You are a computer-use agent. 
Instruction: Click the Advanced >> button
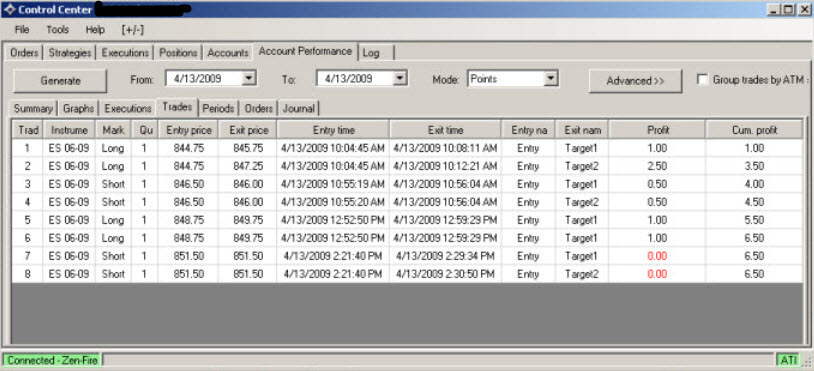coord(635,80)
